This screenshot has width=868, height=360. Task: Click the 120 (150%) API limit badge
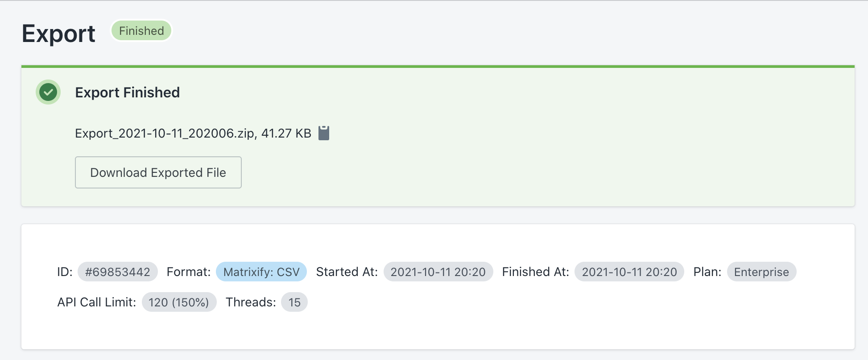coord(179,302)
